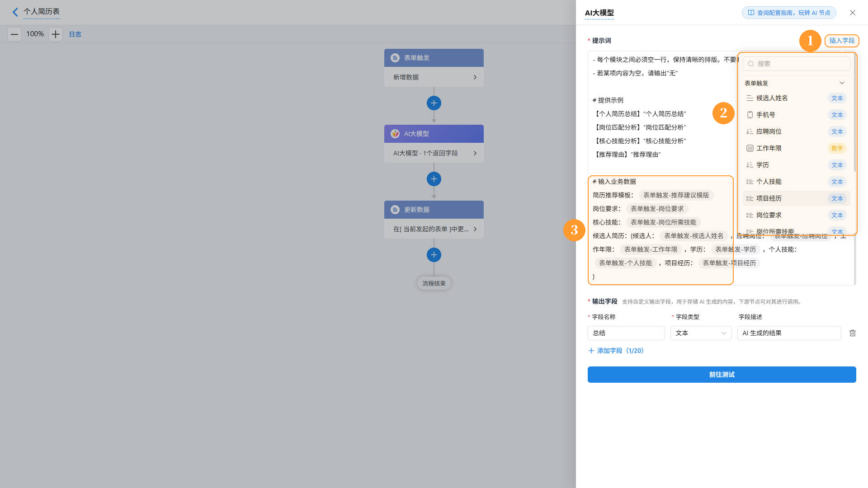This screenshot has height=488, width=868.
Task: Click the list icon beside 岗位要求
Action: tap(750, 215)
